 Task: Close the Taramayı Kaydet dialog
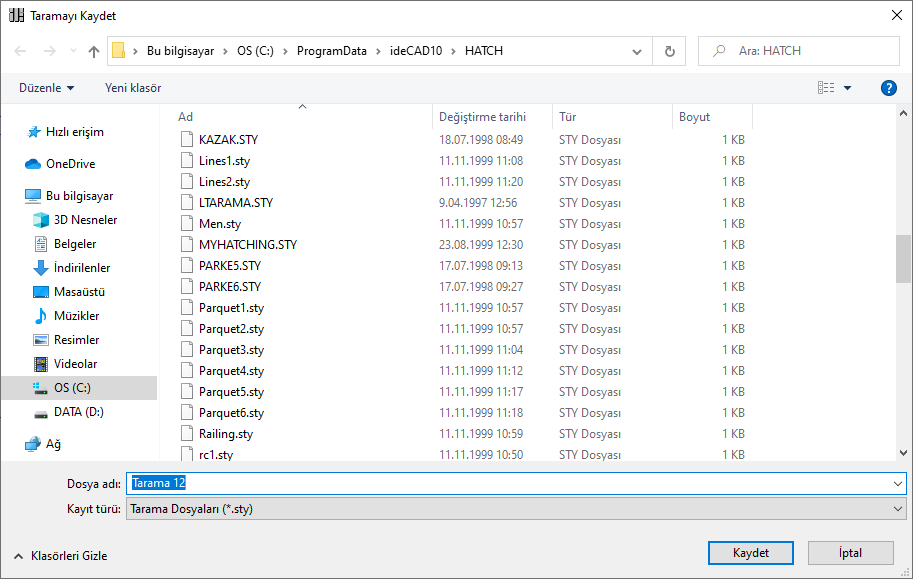click(897, 15)
